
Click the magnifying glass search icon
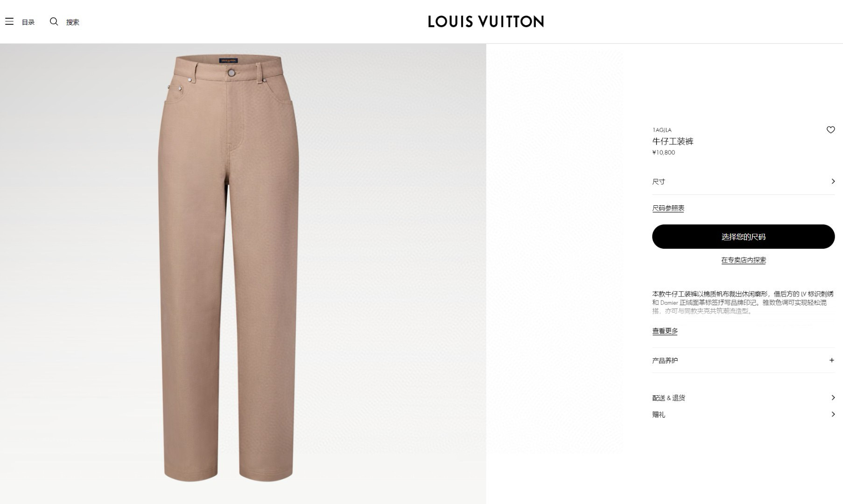point(54,21)
